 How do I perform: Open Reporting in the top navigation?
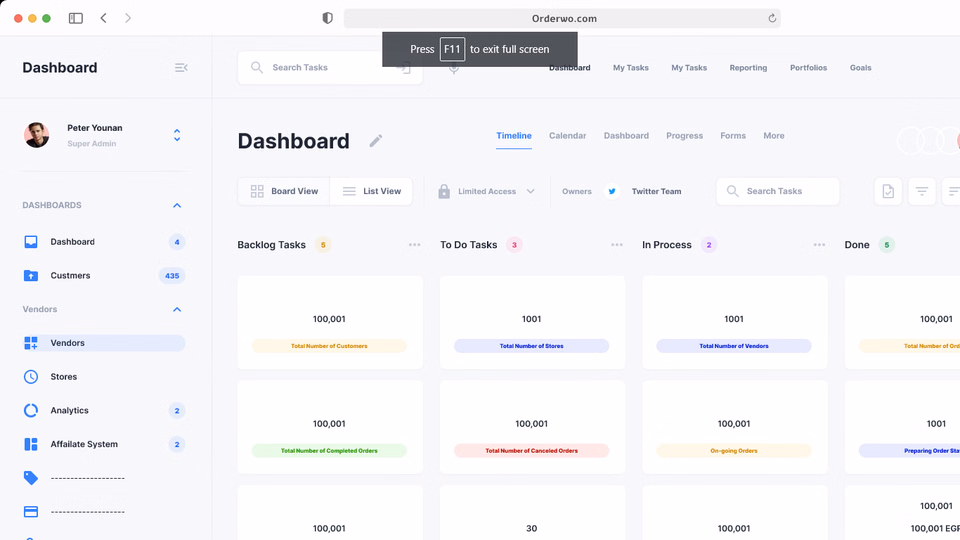[748, 68]
